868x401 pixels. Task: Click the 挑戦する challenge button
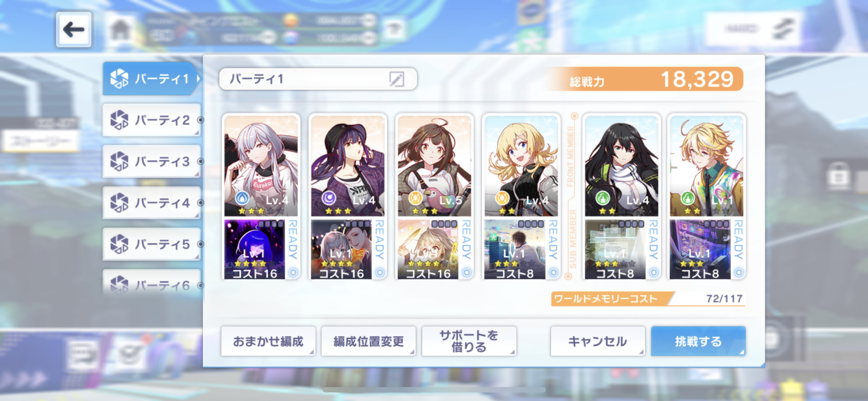pos(698,341)
